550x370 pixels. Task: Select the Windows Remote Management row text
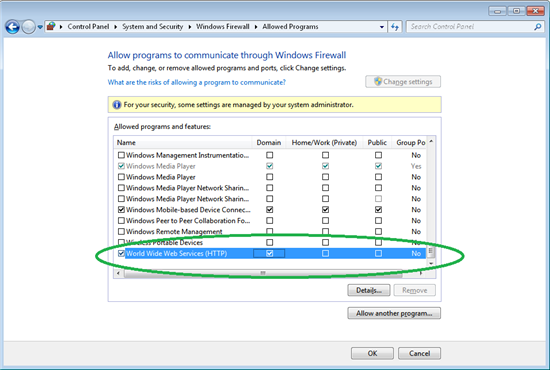point(174,231)
